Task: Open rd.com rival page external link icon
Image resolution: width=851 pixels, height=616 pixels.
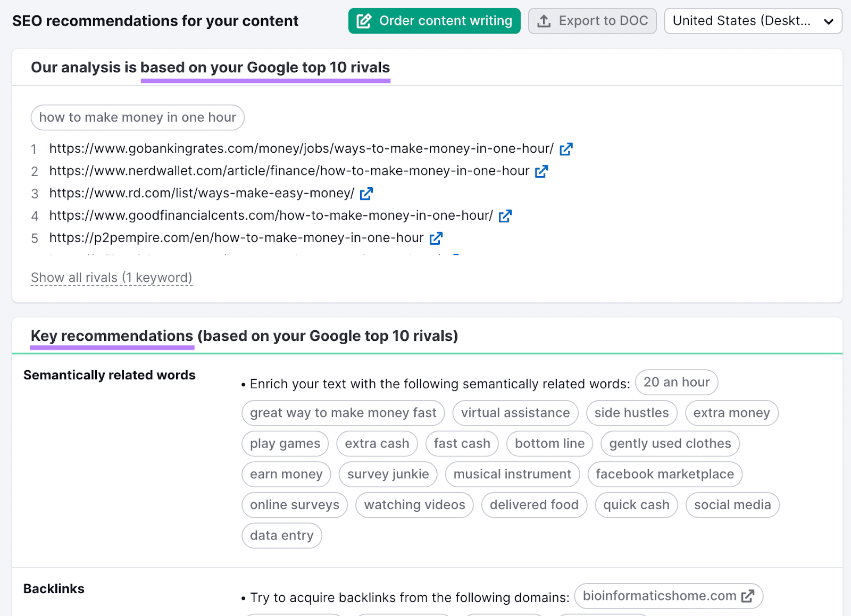Action: click(367, 194)
